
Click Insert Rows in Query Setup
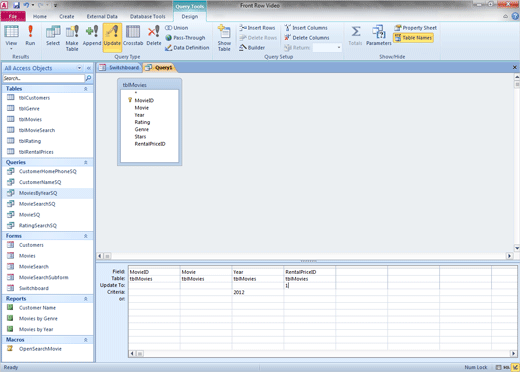(257, 28)
